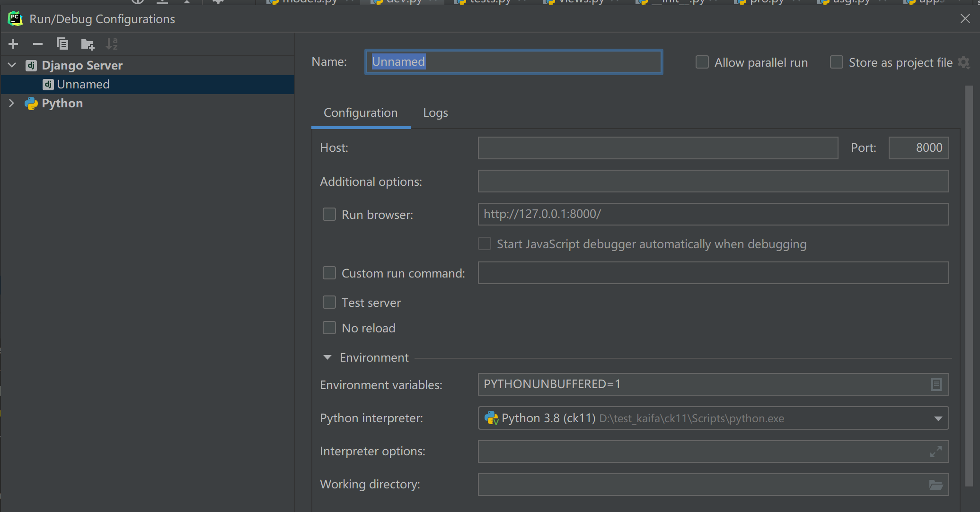Open the Python interpreter dropdown

click(938, 418)
